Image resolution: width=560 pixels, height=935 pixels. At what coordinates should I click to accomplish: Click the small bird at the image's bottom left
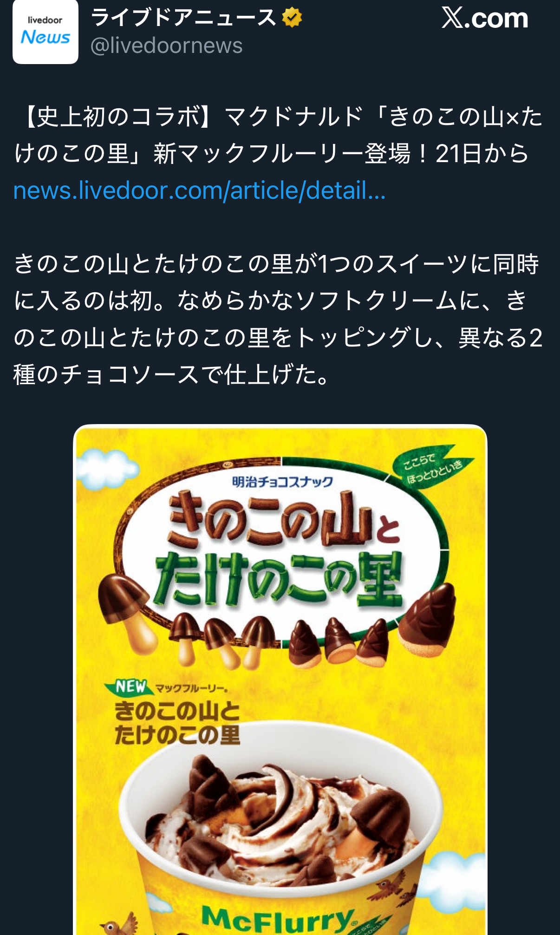[x=118, y=924]
